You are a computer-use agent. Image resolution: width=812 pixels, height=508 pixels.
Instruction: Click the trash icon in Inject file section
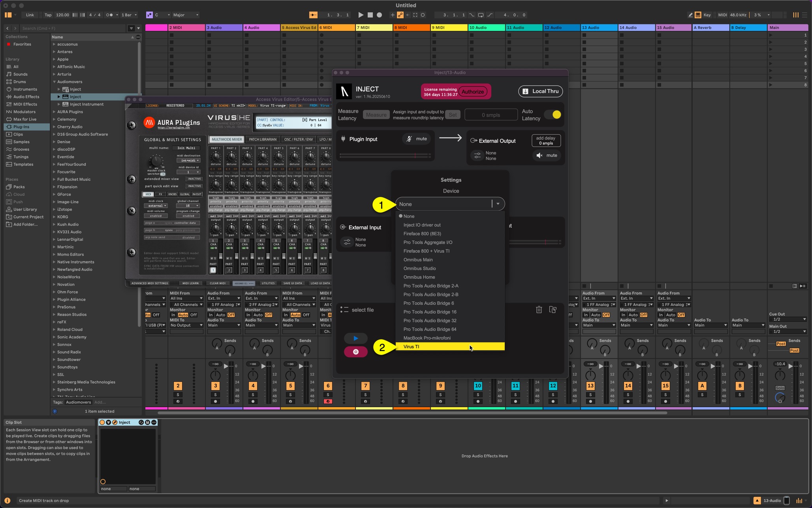click(539, 310)
